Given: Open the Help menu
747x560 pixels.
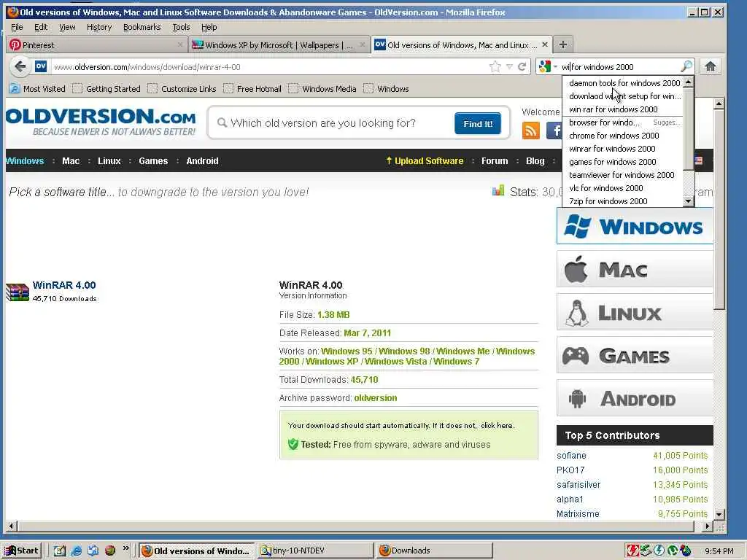Looking at the screenshot, I should [209, 27].
